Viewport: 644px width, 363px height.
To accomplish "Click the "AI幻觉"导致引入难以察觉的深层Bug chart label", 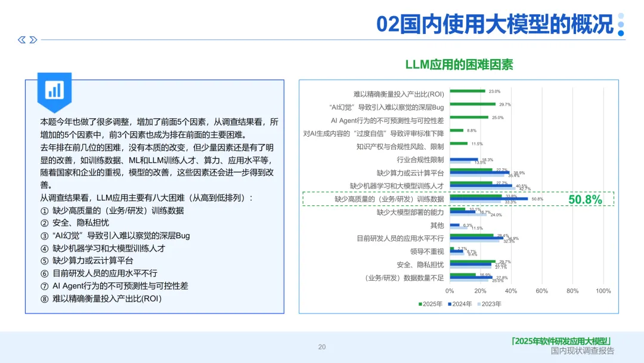I will (x=386, y=107).
